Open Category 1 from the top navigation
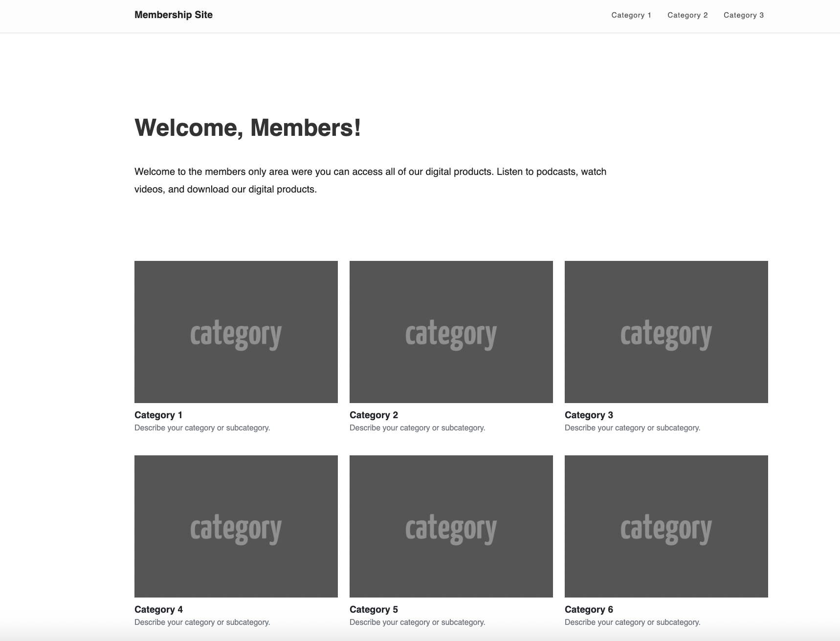840x641 pixels. (631, 15)
